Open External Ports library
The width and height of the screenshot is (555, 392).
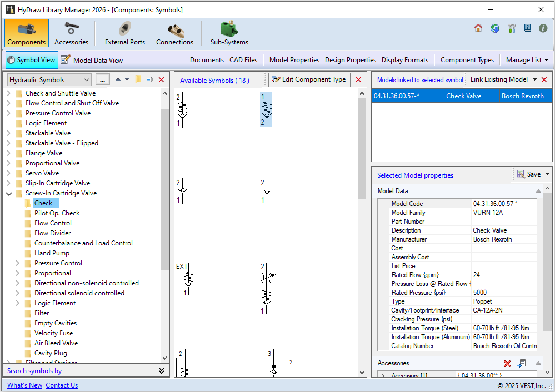coord(125,33)
